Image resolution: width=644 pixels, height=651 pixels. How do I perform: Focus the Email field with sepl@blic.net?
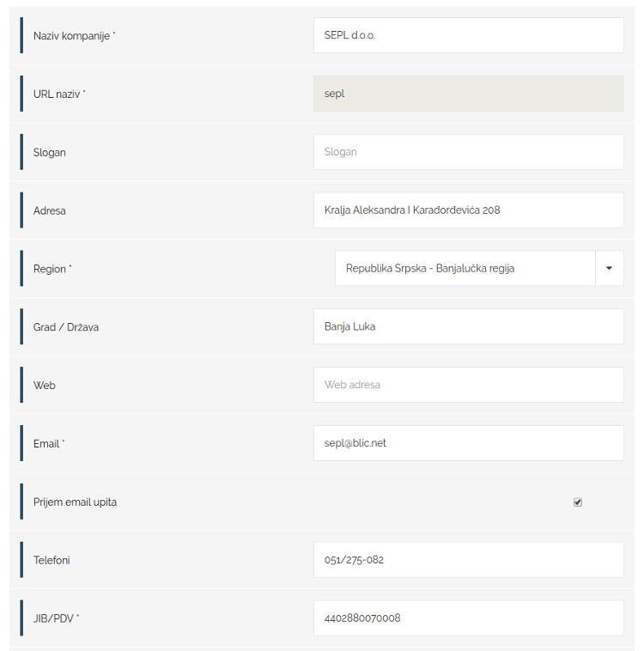(x=468, y=443)
